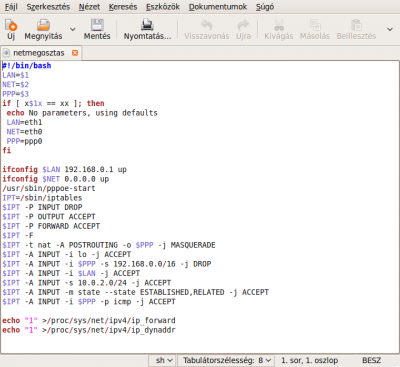The image size is (400, 367).
Task: Click the 'NET=eth0' line
Action: 24,132
